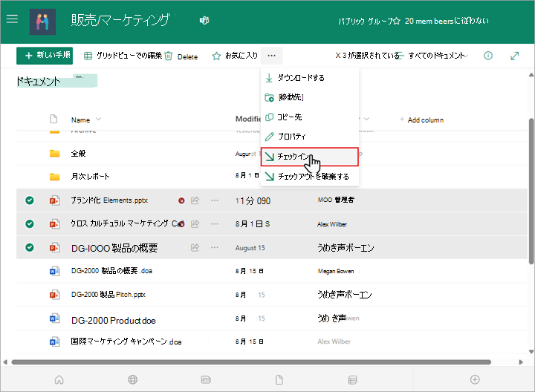
Task: Click the star next to the group name
Action: point(396,21)
